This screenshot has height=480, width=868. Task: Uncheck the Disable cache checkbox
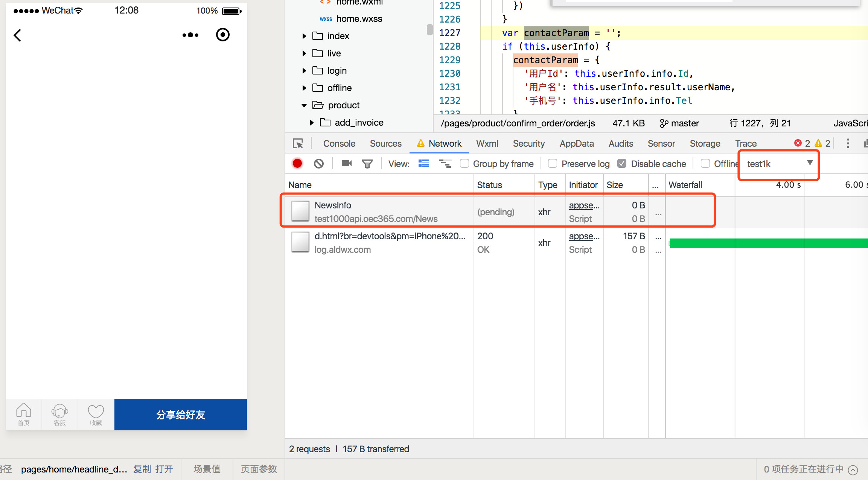(x=622, y=164)
